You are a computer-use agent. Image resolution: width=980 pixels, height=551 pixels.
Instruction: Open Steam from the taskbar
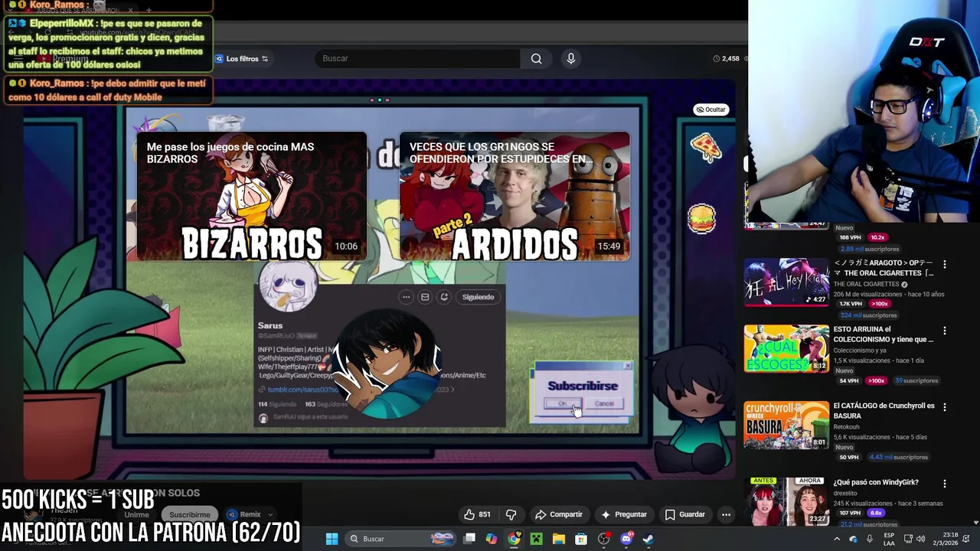click(x=648, y=539)
